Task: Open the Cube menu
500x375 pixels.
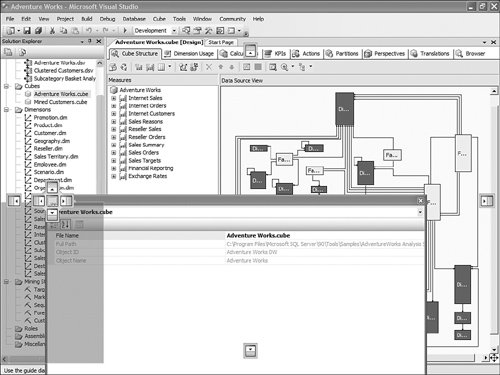Action: click(159, 19)
